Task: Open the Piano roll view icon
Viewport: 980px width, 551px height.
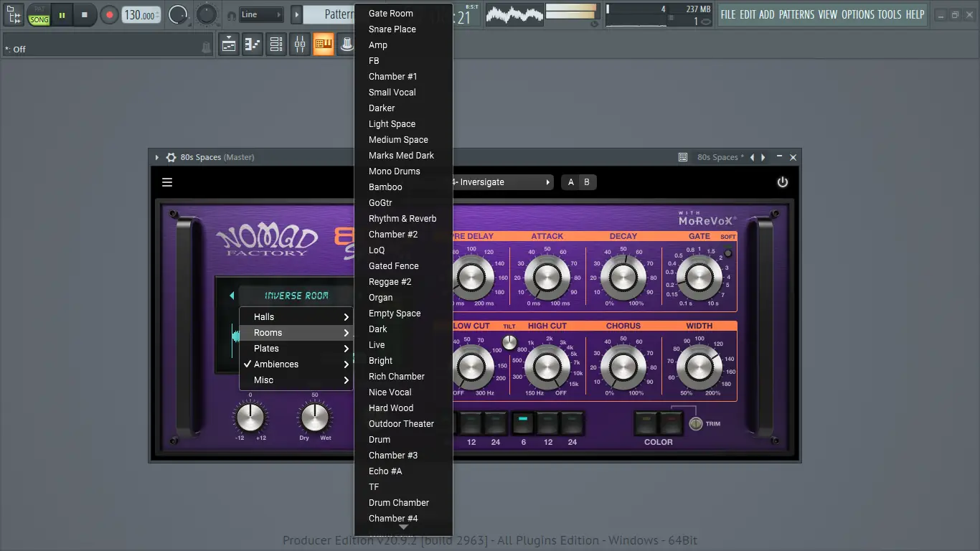Action: 253,44
